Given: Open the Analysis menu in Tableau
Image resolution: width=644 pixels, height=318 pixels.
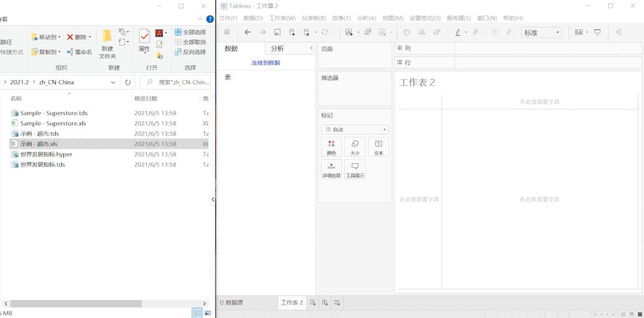Looking at the screenshot, I should 366,19.
